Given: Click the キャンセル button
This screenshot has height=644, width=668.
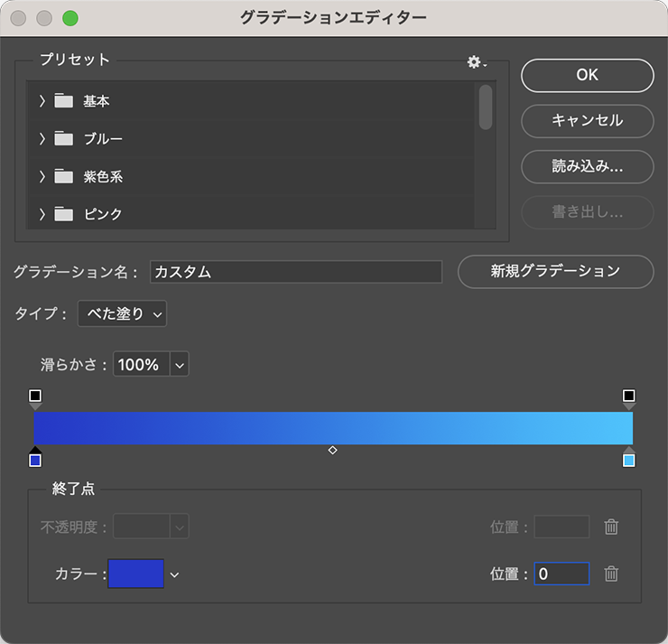Looking at the screenshot, I should (x=587, y=120).
